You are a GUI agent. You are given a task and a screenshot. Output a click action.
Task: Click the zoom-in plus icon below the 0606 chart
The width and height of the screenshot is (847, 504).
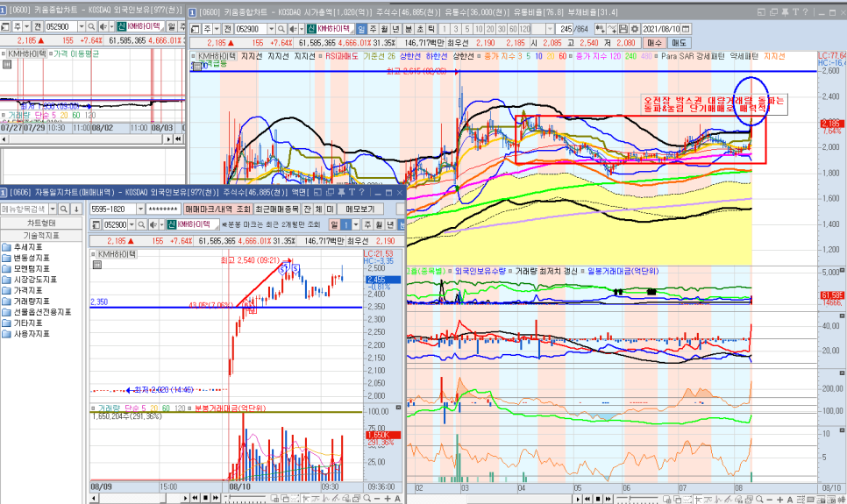click(388, 499)
